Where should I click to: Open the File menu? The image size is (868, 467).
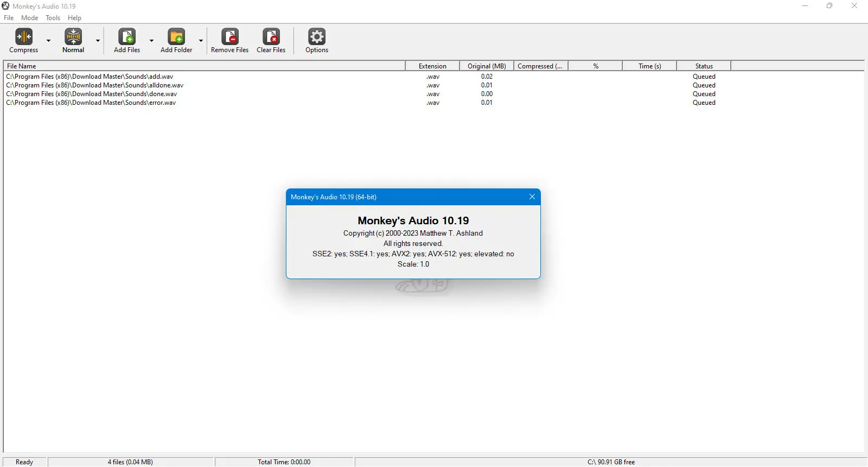click(9, 18)
